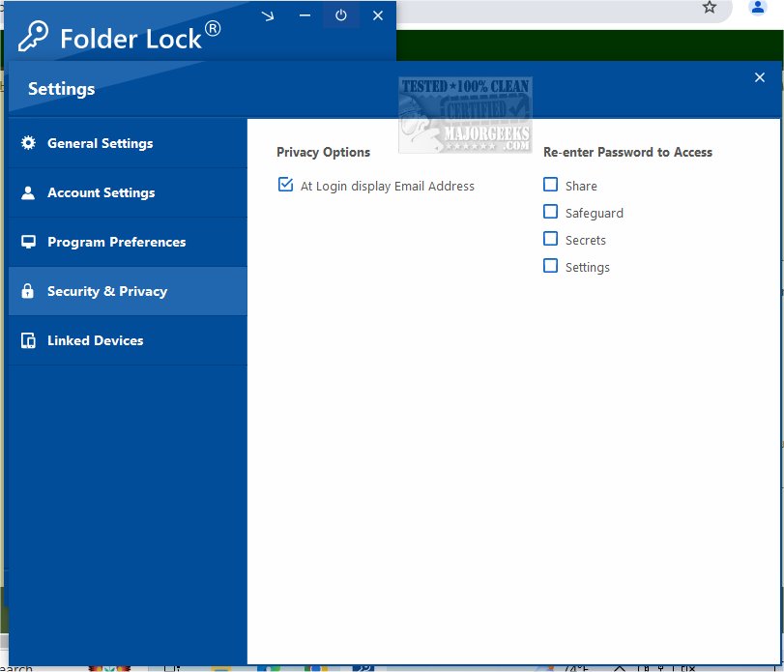Click the power lock-out icon
Image resolution: width=784 pixels, height=672 pixels.
341,15
